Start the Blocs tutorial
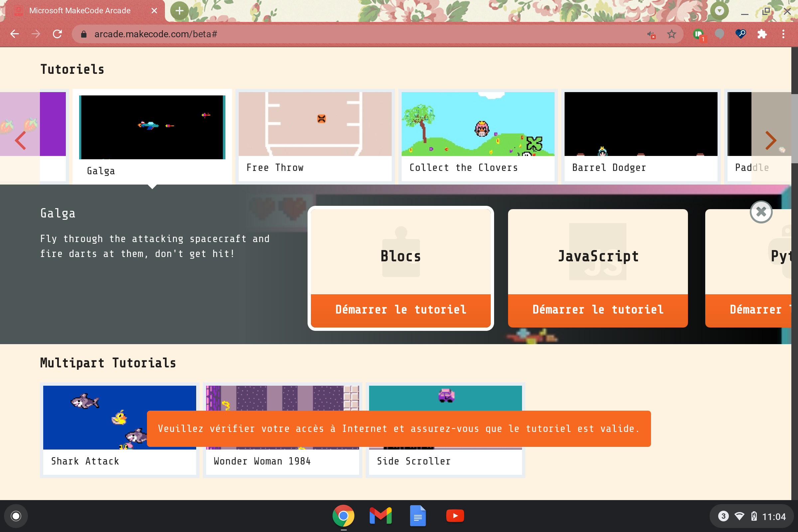This screenshot has width=798, height=532. (x=401, y=310)
